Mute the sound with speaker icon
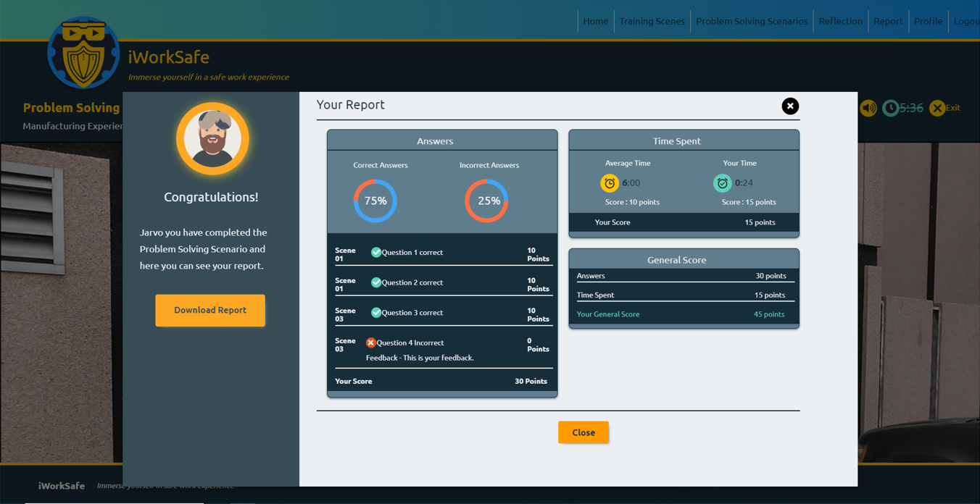The image size is (980, 504). (868, 108)
